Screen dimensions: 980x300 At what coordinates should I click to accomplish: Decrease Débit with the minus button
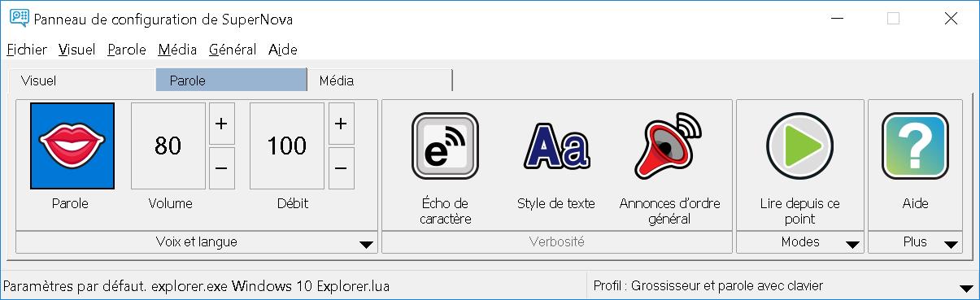coord(340,168)
